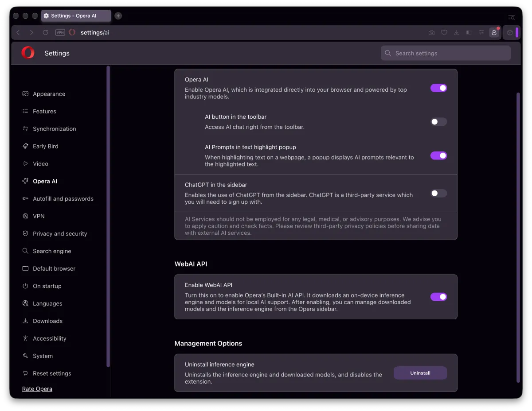Click the Settings title text
The width and height of the screenshot is (532, 411).
(57, 53)
